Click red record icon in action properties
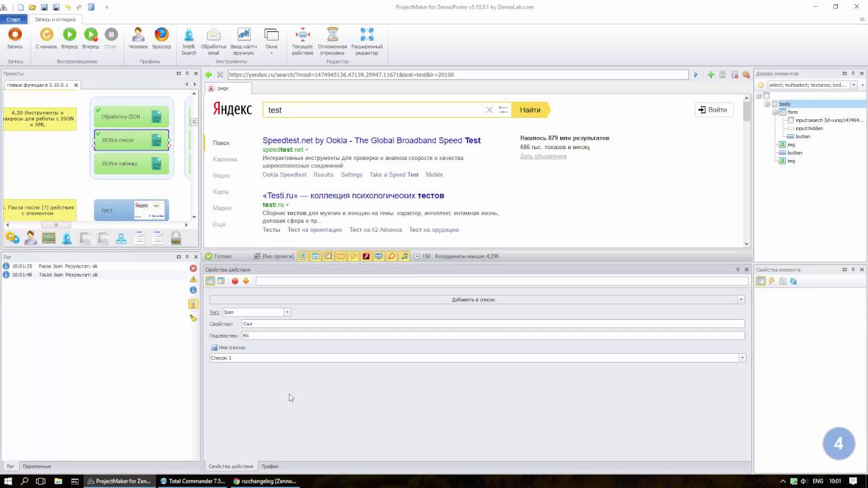Viewport: 868px width, 488px height. [x=235, y=281]
